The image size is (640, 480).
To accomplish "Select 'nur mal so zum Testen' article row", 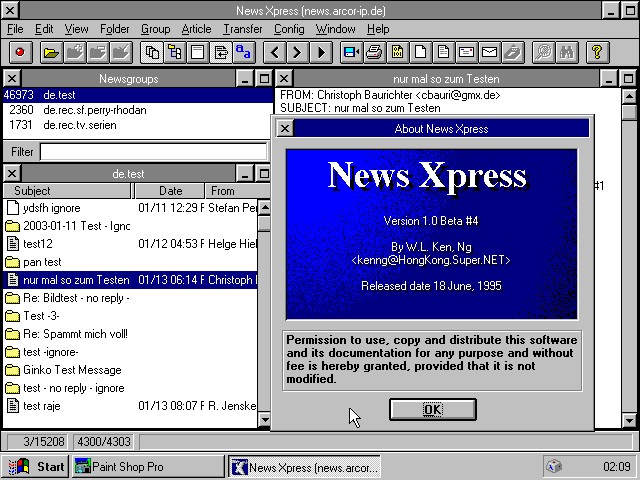I will (131, 280).
